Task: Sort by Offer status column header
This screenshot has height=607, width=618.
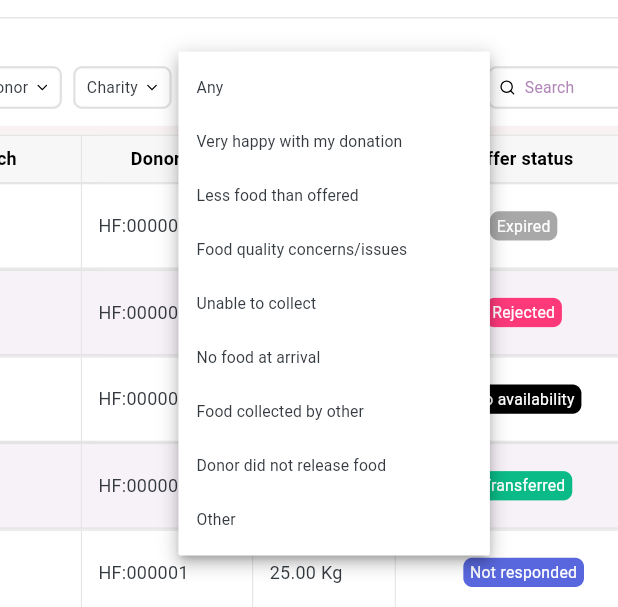Action: (528, 158)
